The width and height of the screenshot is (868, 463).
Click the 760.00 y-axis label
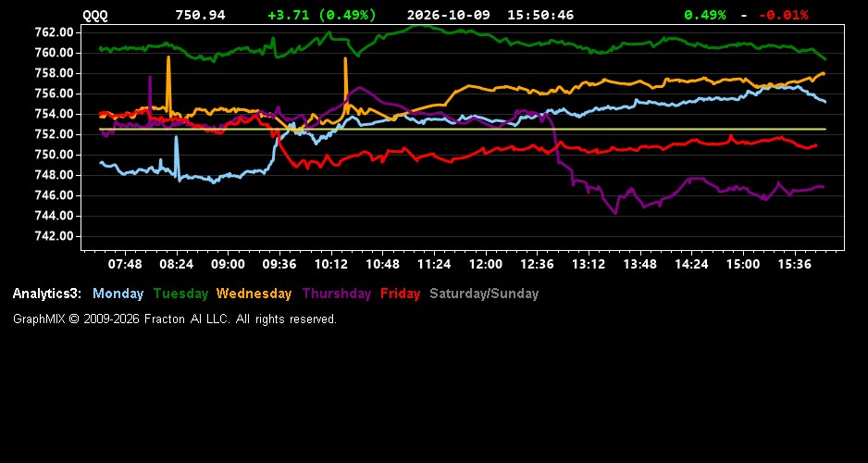point(56,53)
